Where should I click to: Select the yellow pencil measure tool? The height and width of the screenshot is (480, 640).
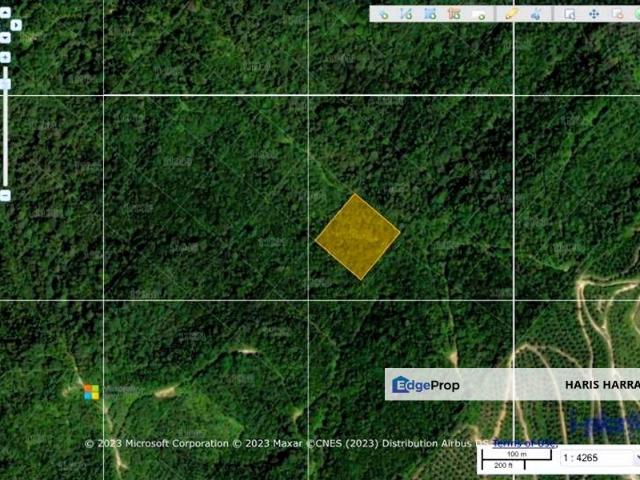pyautogui.click(x=511, y=14)
